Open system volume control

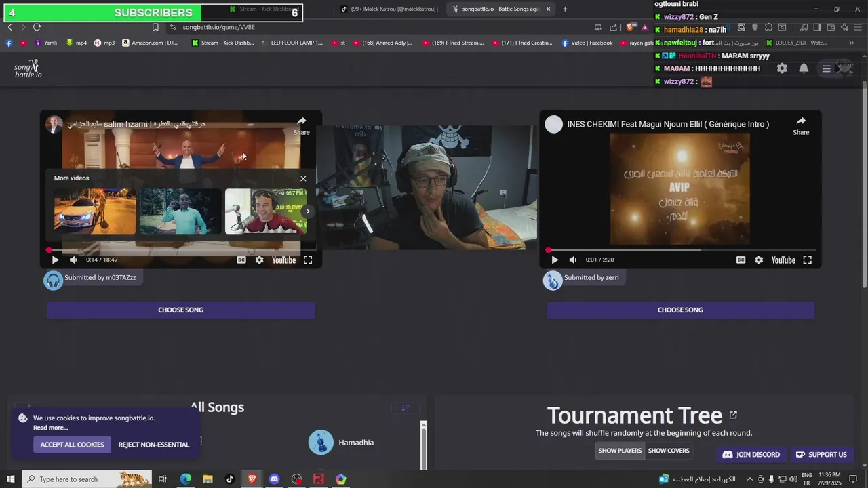pyautogui.click(x=793, y=479)
